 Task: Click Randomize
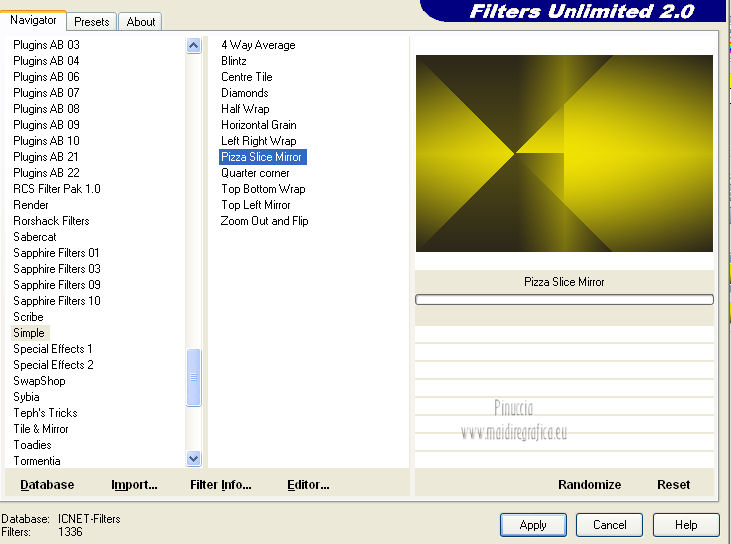coord(589,484)
